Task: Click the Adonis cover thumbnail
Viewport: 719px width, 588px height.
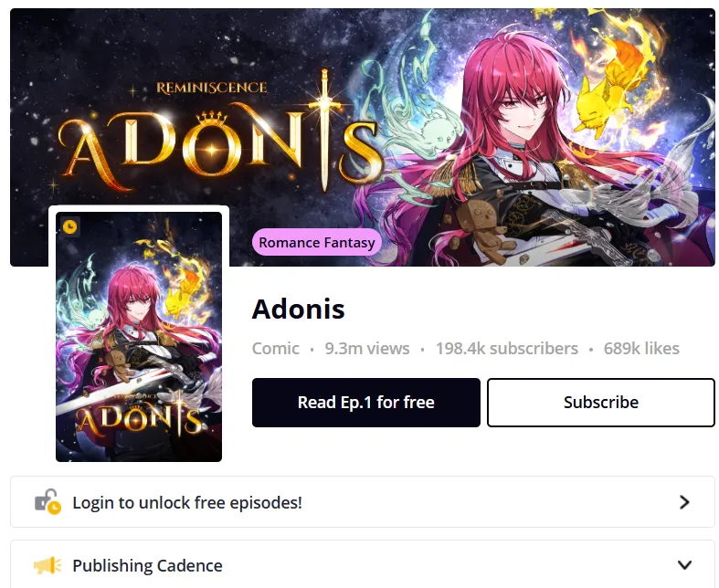Action: [x=139, y=336]
